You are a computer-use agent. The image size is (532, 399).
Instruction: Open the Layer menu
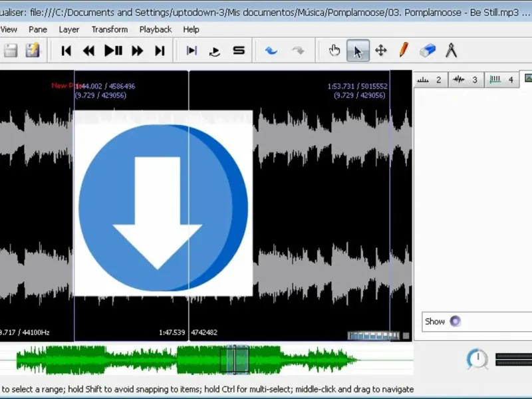69,29
